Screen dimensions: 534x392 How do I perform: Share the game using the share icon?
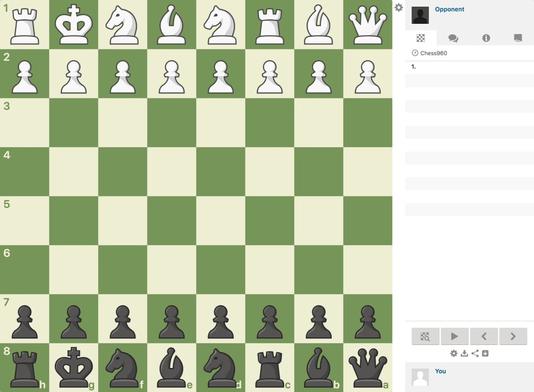pos(475,353)
